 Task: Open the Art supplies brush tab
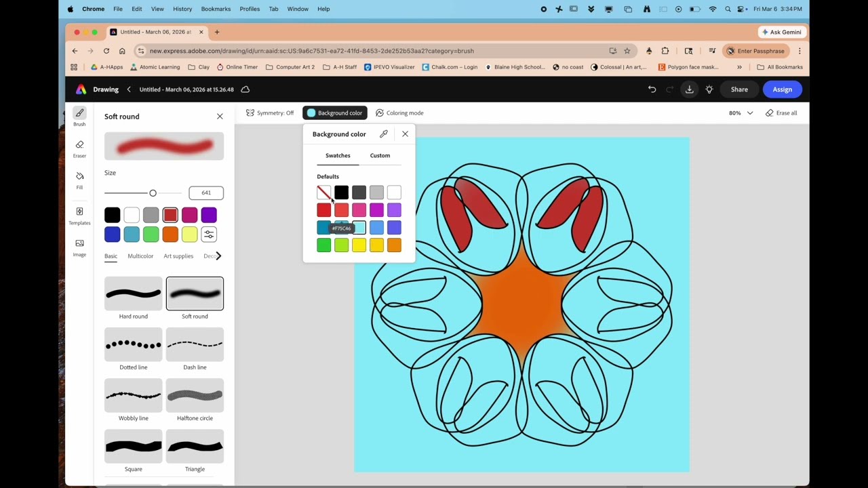tap(178, 256)
